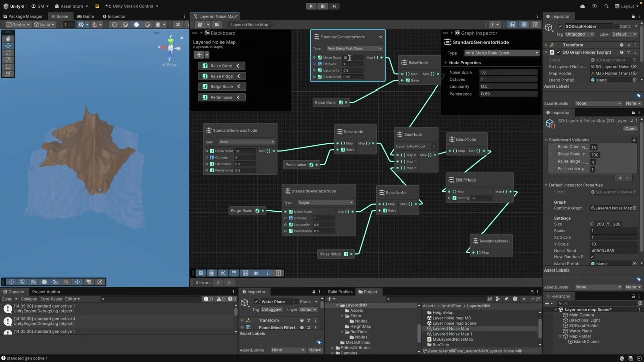This screenshot has height=362, width=644.
Task: Select the Transform tool in Scene toolbar
Action: coord(8,73)
